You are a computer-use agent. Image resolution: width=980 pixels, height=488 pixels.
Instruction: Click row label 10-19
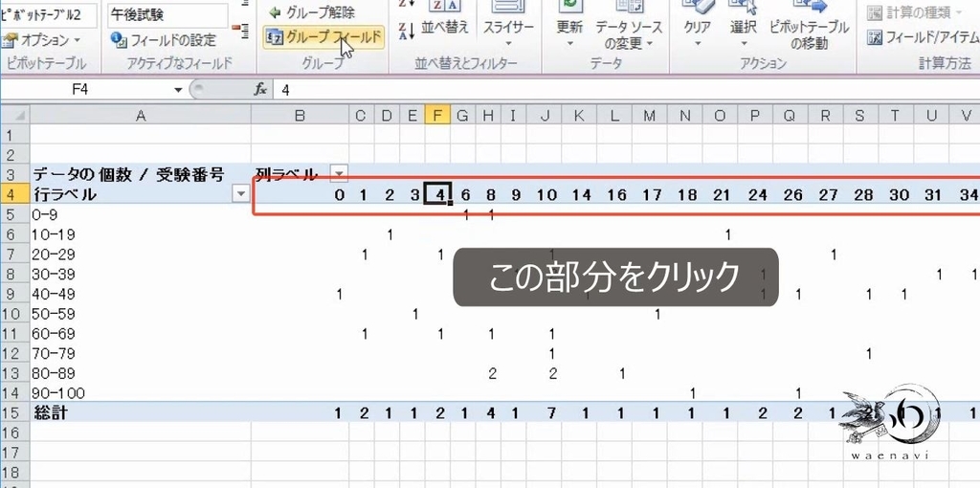54,234
